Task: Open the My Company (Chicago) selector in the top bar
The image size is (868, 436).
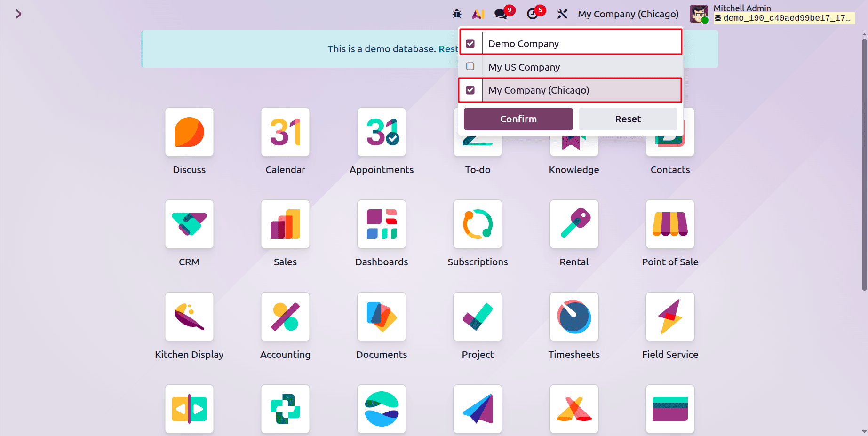Action: (628, 14)
